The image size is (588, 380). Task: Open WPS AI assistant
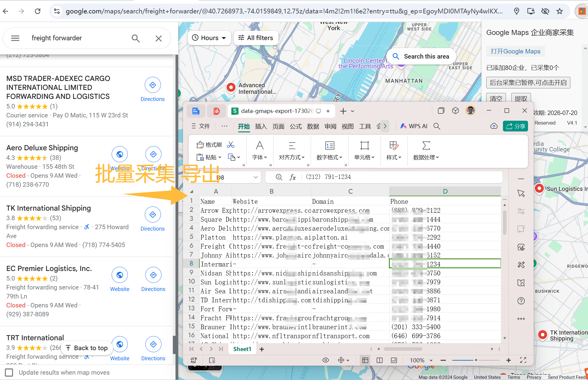pyautogui.click(x=414, y=126)
